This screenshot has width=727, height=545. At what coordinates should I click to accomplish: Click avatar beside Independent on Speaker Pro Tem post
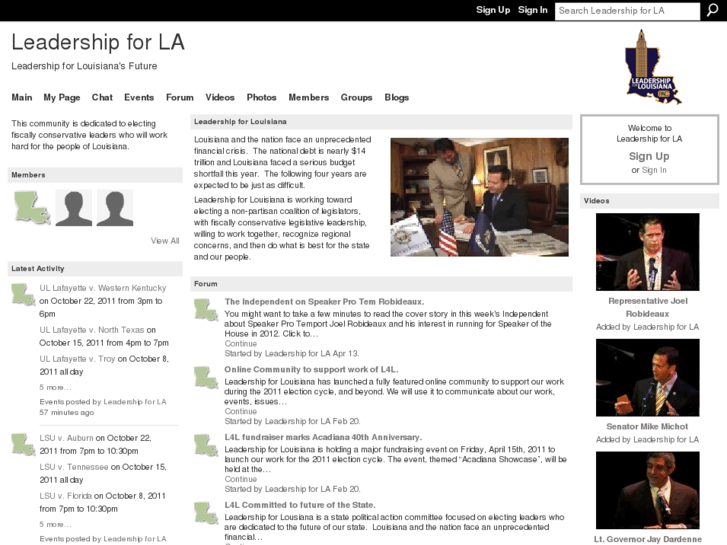[206, 310]
